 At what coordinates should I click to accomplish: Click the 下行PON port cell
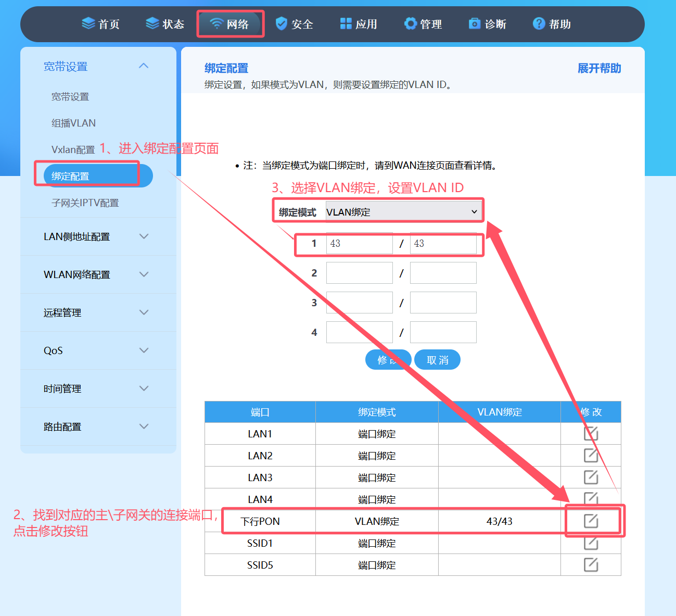click(x=260, y=521)
